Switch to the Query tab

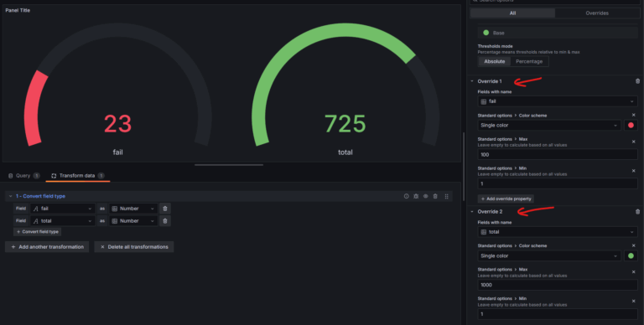(x=23, y=176)
